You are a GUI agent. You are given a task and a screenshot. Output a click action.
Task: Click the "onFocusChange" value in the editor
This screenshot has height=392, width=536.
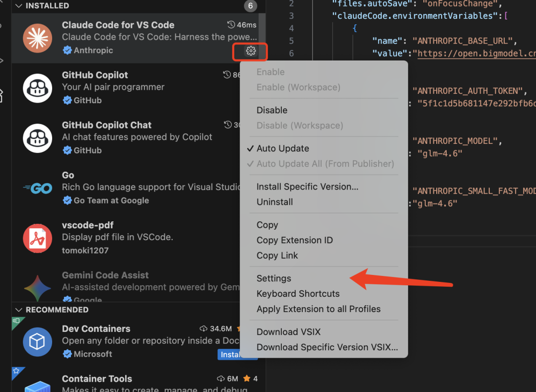click(x=460, y=4)
